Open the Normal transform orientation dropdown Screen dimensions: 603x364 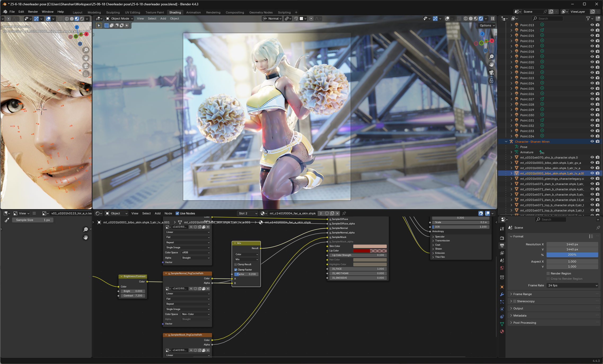click(x=272, y=19)
